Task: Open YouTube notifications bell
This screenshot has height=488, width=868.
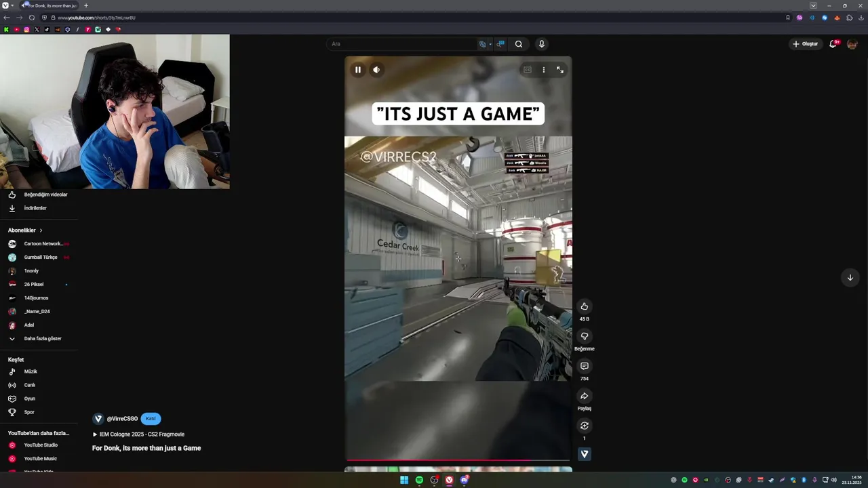Action: [833, 44]
